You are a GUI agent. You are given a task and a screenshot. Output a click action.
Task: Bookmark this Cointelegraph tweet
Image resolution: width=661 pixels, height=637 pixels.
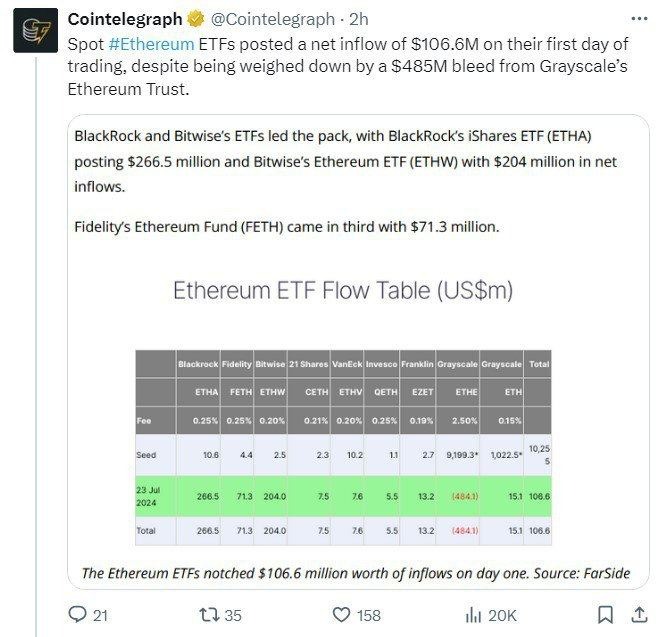605,615
